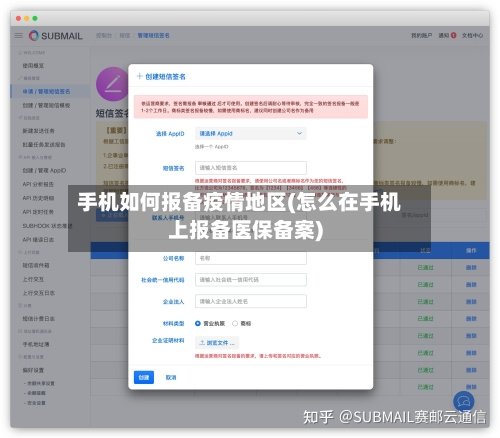Image resolution: width=500 pixels, height=438 pixels.
Task: Open API 分析报告 in the sidebar
Action: 38,184
